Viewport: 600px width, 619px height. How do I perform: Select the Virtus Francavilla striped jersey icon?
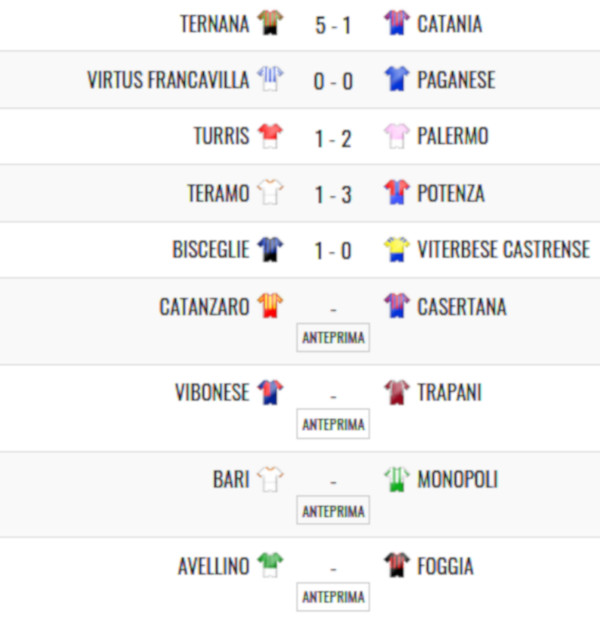tap(270, 80)
